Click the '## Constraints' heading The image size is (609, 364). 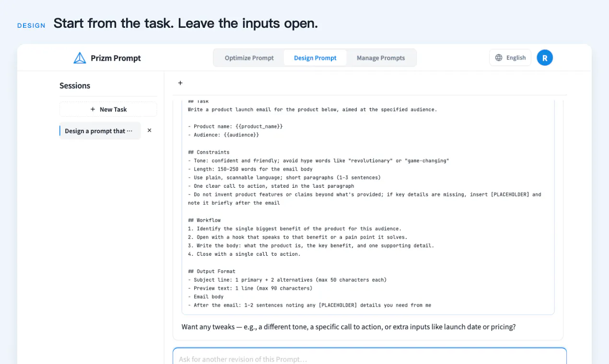pos(209,152)
